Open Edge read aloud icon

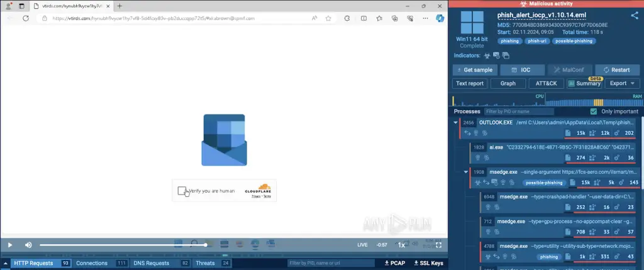point(314,18)
